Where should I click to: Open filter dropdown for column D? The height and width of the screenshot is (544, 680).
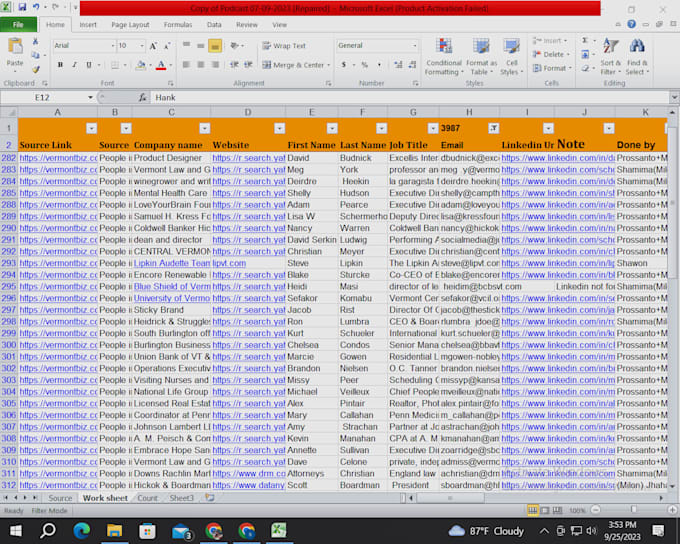(x=280, y=128)
